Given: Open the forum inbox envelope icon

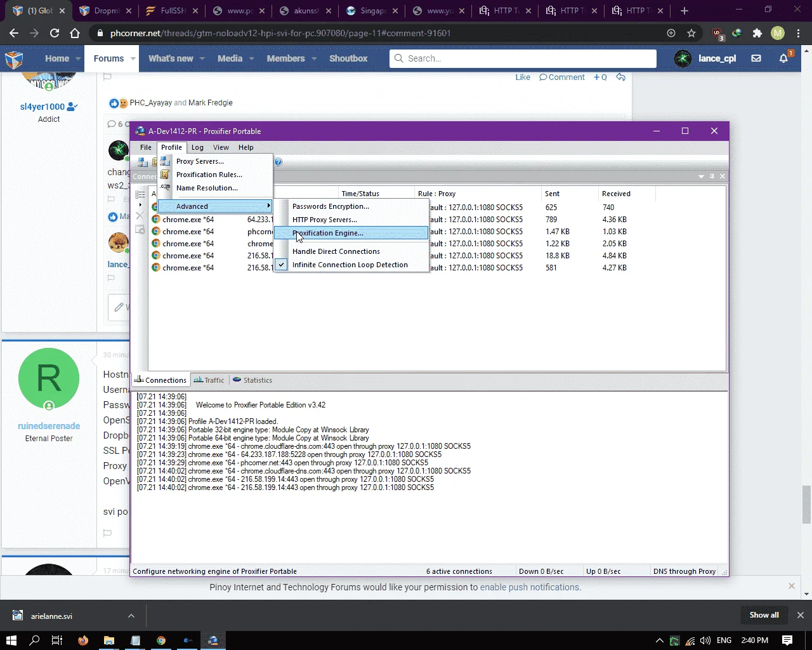Looking at the screenshot, I should [x=756, y=58].
